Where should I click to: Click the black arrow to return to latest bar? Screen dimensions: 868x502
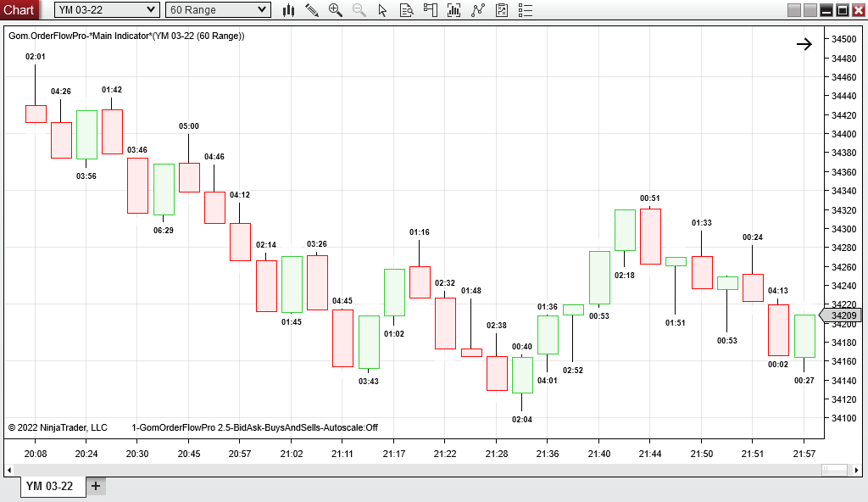tap(804, 44)
